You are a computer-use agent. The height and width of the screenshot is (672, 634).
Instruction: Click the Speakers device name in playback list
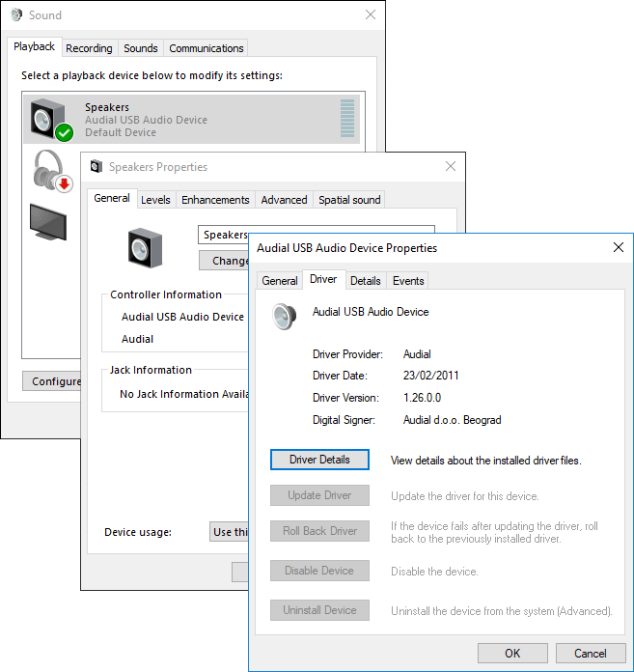pyautogui.click(x=107, y=107)
